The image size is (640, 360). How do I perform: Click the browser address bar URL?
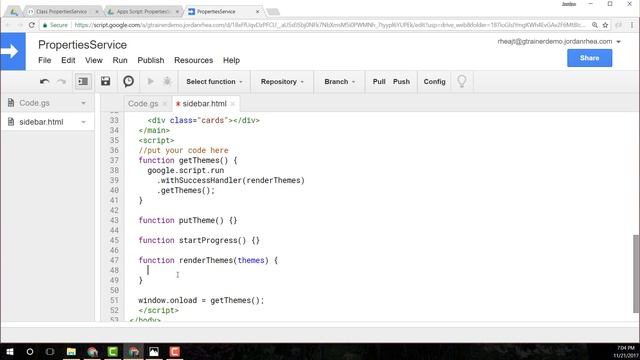coord(330,25)
